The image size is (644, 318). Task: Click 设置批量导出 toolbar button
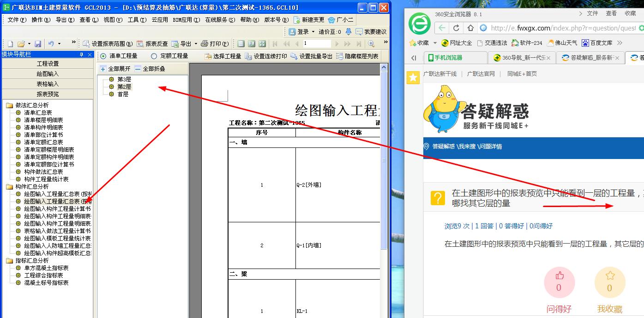pyautogui.click(x=312, y=56)
